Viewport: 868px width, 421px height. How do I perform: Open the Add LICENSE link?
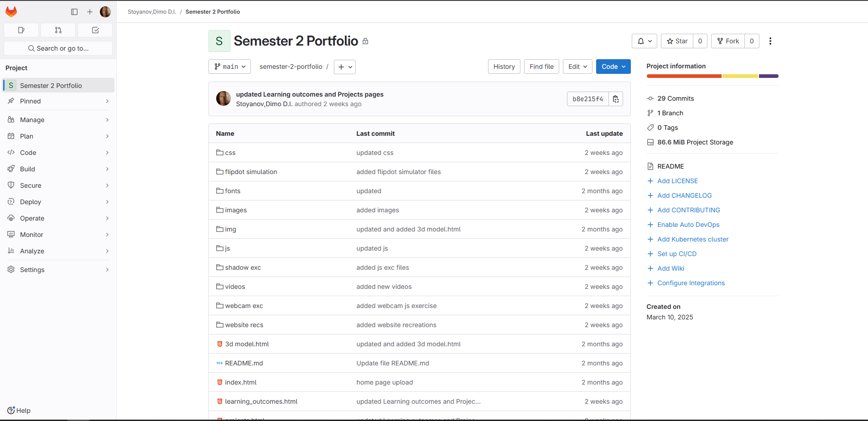(677, 181)
